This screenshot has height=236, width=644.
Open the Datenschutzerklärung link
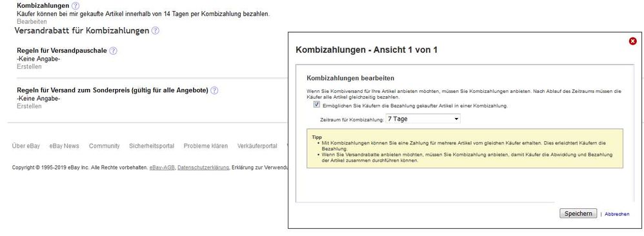(x=203, y=168)
